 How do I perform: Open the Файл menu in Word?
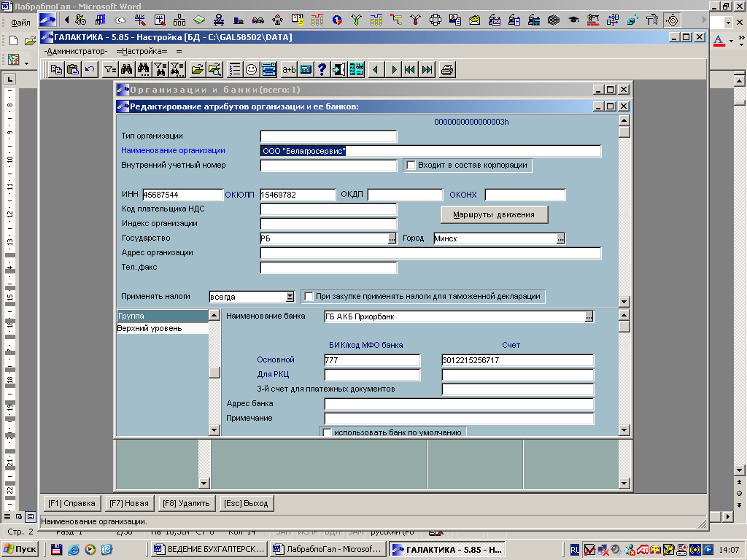pos(20,22)
